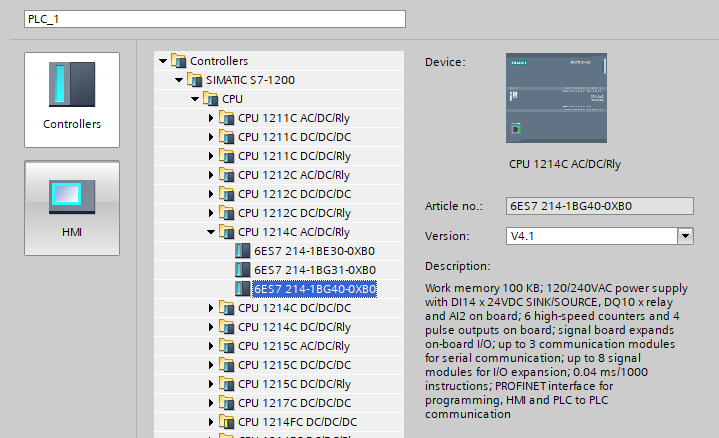
Task: Click CPU 1217C DC/DC/DC folder icon
Action: pyautogui.click(x=227, y=403)
